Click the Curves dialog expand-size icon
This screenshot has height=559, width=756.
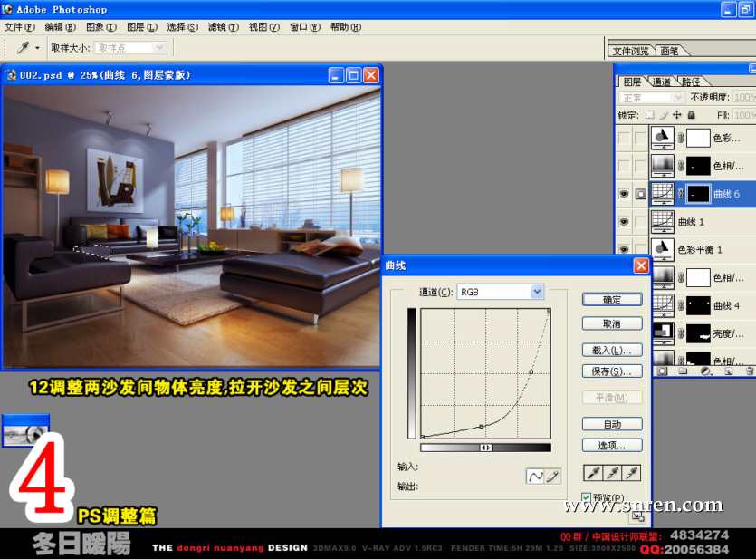[637, 516]
